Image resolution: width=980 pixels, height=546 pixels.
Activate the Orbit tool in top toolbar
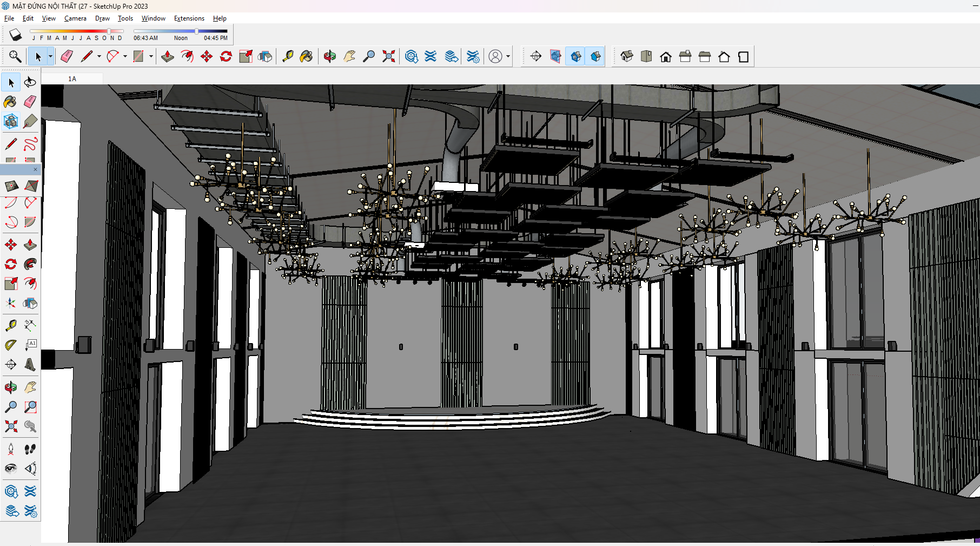click(x=330, y=56)
